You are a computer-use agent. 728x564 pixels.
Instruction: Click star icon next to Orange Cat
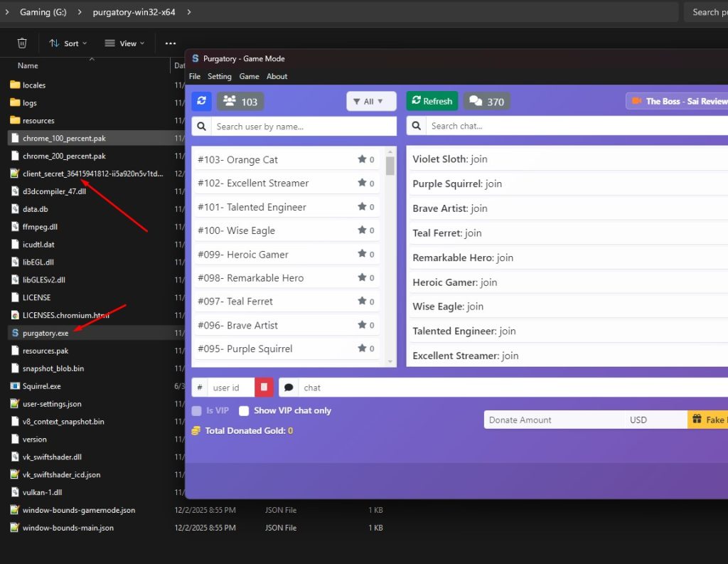click(362, 159)
